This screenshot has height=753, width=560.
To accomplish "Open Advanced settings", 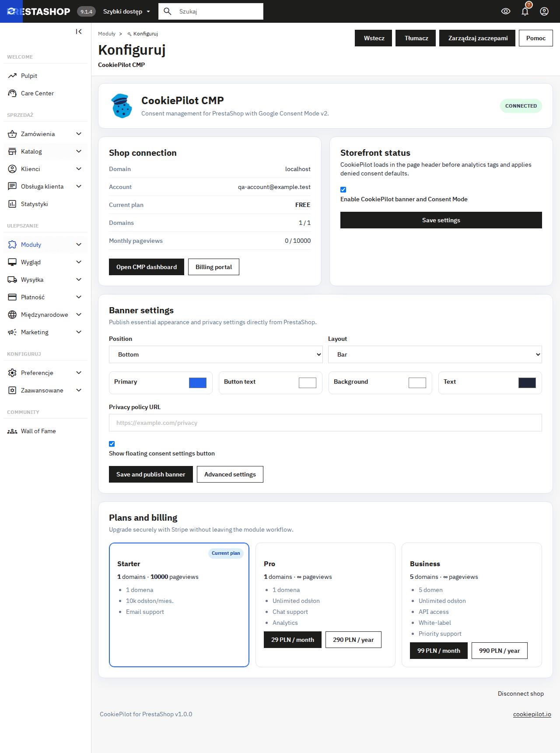I will coord(230,474).
